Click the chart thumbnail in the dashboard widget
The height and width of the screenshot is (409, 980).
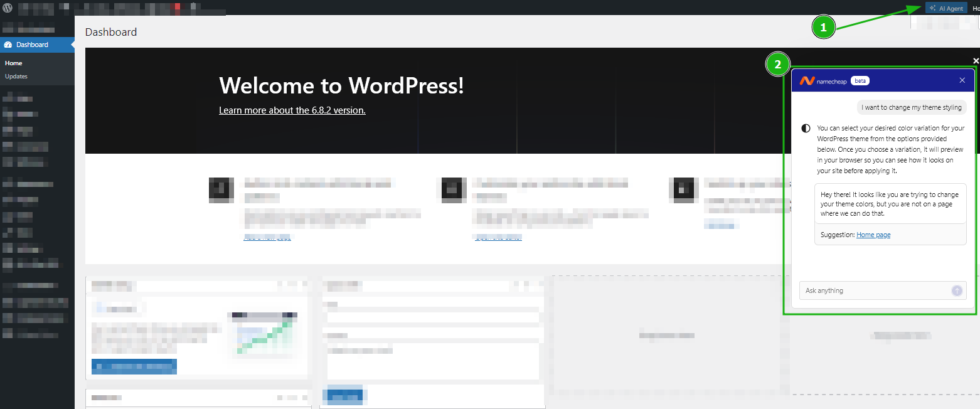264,334
